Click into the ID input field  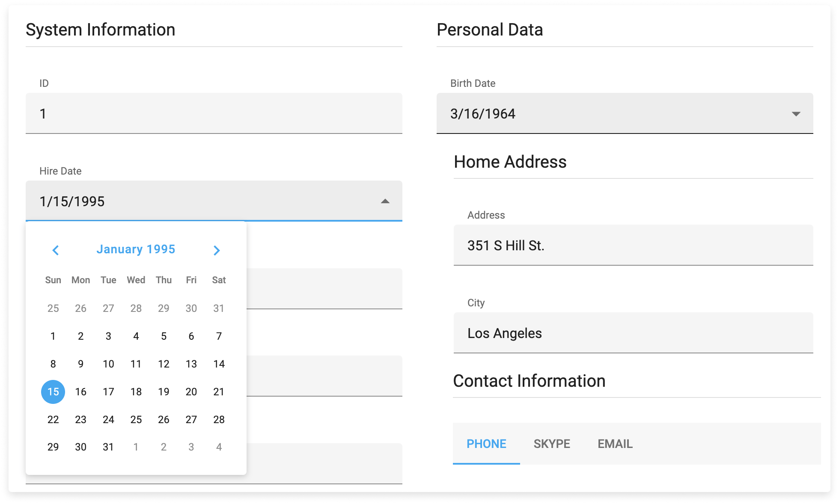click(214, 114)
